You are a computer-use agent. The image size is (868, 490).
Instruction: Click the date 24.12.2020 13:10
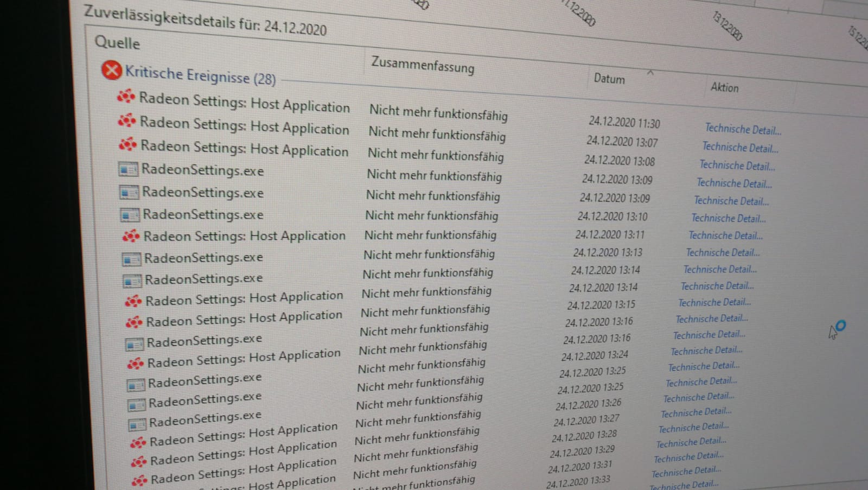click(x=612, y=216)
